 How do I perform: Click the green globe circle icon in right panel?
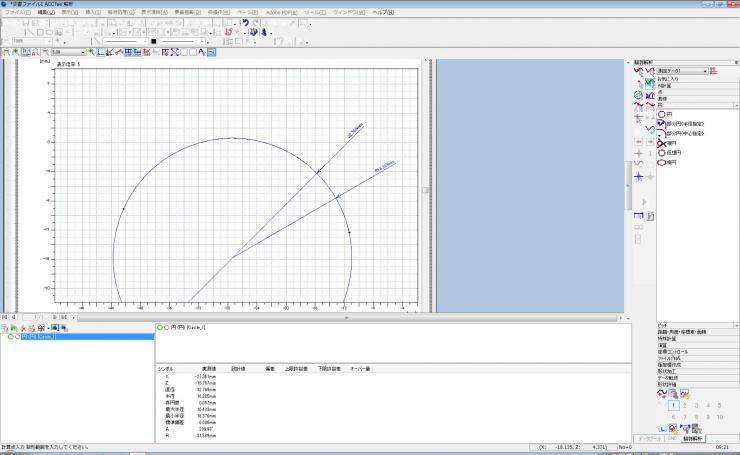click(639, 95)
